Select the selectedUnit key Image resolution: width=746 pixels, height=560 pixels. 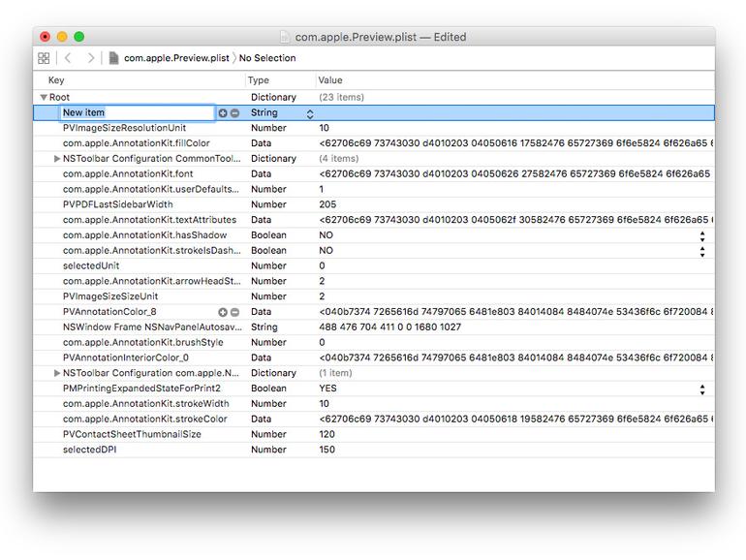[x=91, y=265]
